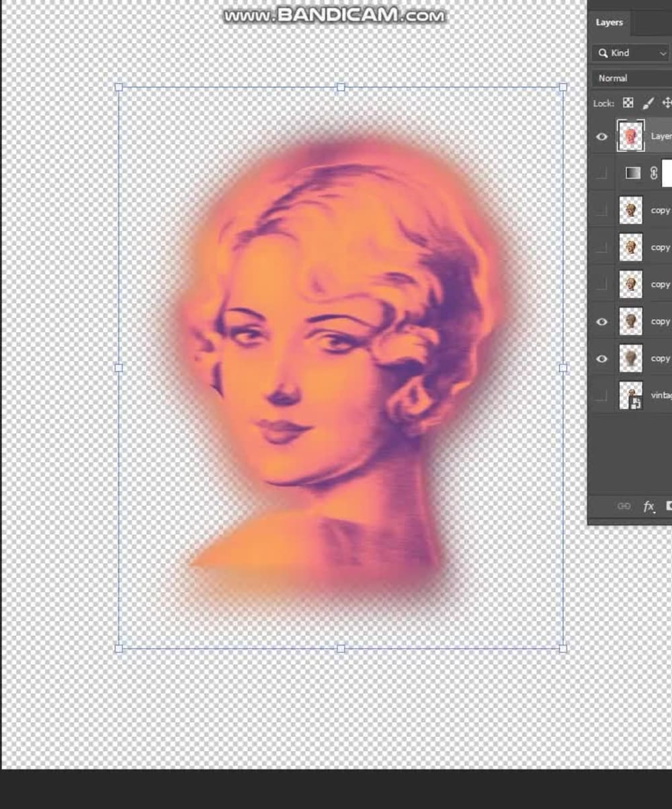Open the Normal blend mode dropdown
This screenshot has width=672, height=809.
(x=632, y=78)
